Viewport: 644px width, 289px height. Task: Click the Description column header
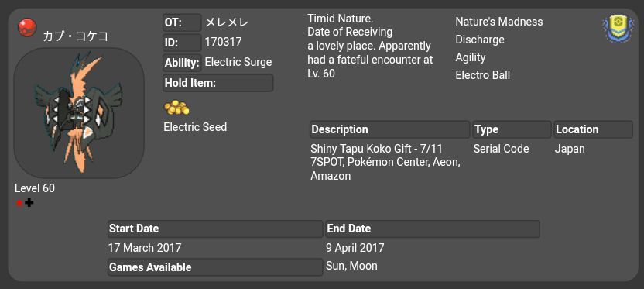point(389,129)
